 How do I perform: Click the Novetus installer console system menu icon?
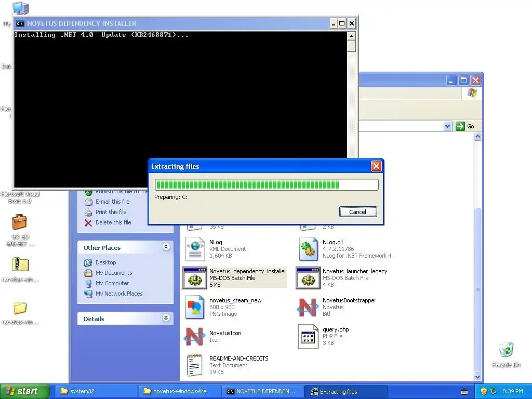pos(20,23)
